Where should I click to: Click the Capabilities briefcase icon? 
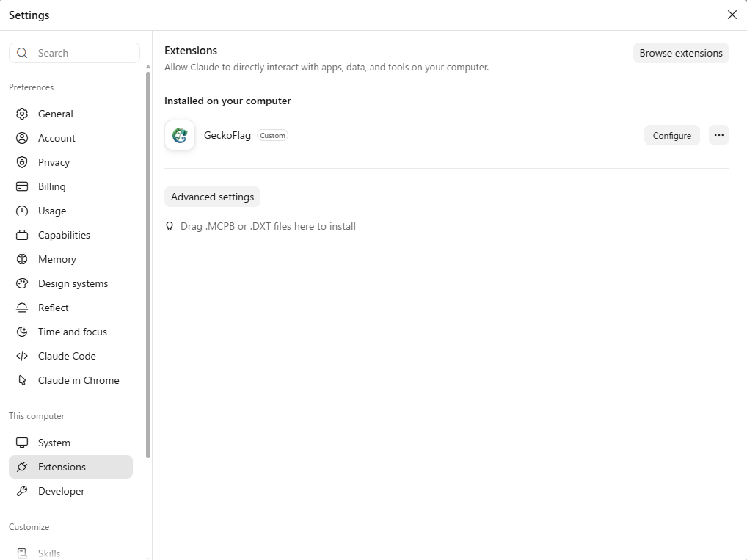tap(22, 235)
